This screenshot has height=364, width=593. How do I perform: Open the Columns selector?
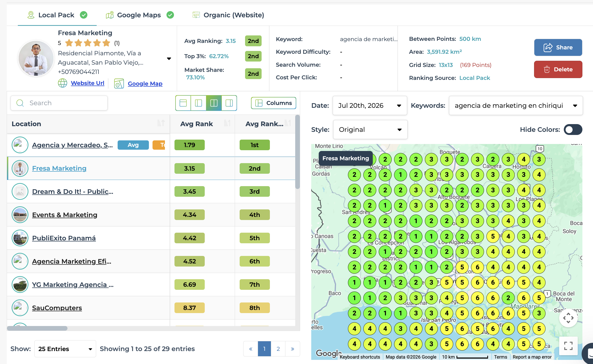pyautogui.click(x=273, y=103)
